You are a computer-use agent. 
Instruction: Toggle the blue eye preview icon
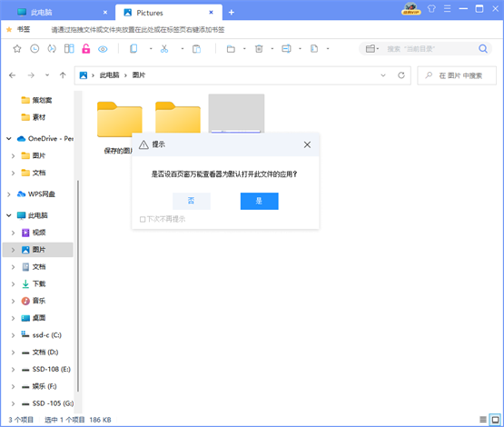tap(103, 49)
